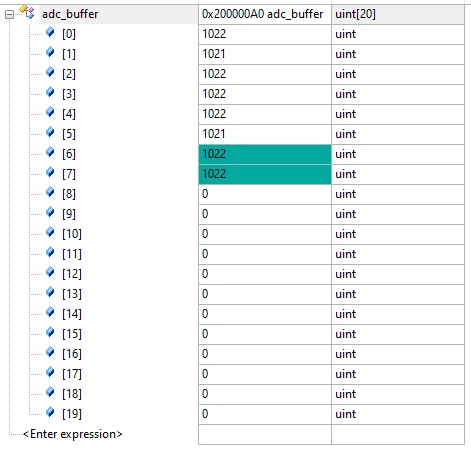Viewport: 471px width, 451px height.
Task: Click the blue diamond icon for element [13]
Action: coord(50,292)
